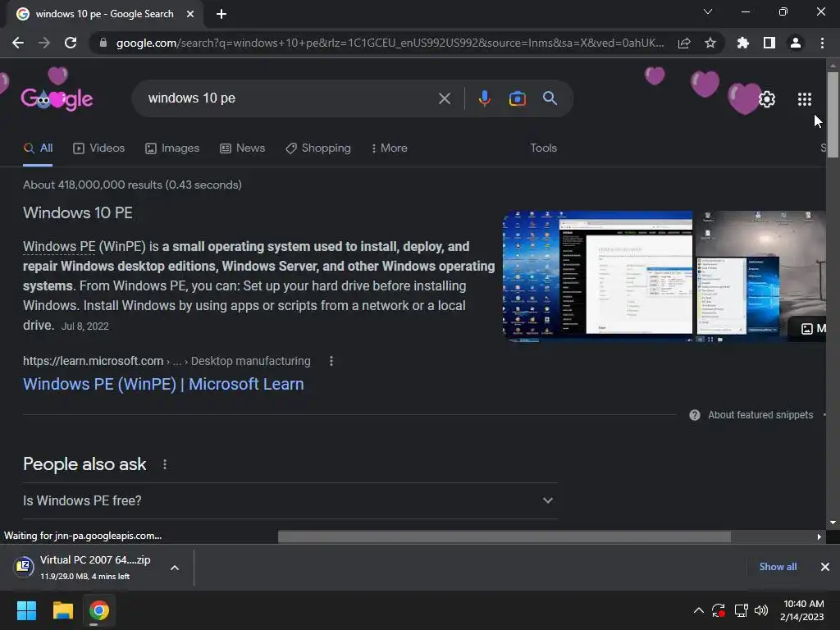Expand the More search filters
Image resolution: width=840 pixels, height=630 pixels.
coord(390,148)
